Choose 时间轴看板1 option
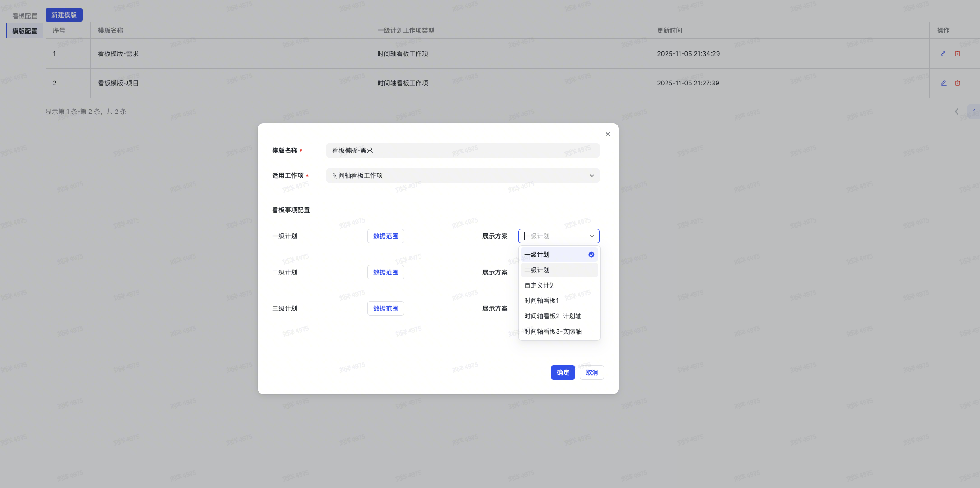 click(x=559, y=301)
